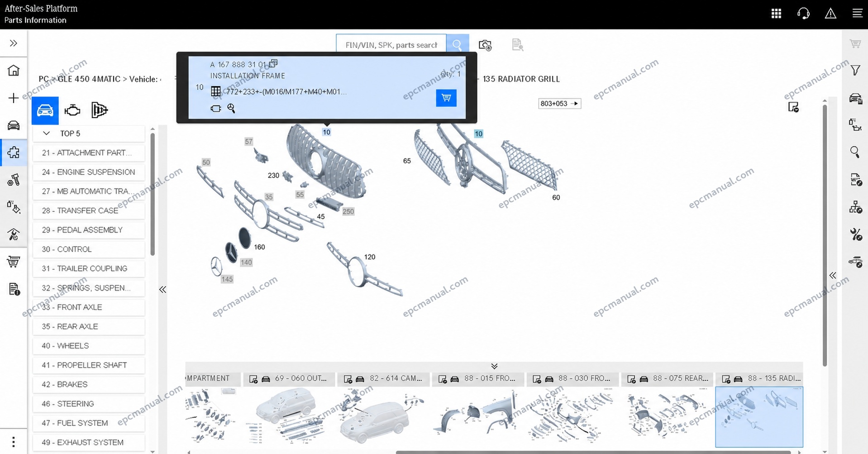Viewport: 868px width, 454px height.
Task: Open the 69 - 060 OUT... subgroup tab
Action: pos(289,378)
